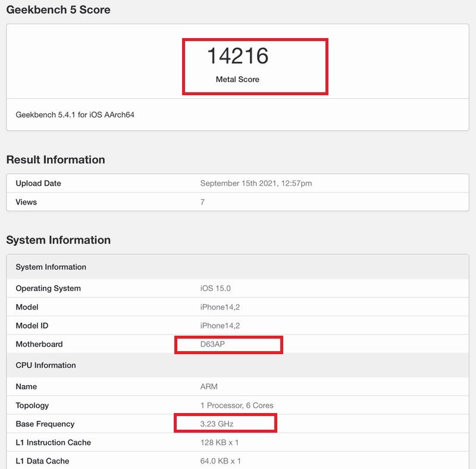
Task: Click the September 15th 2021 upload date value
Action: (256, 183)
